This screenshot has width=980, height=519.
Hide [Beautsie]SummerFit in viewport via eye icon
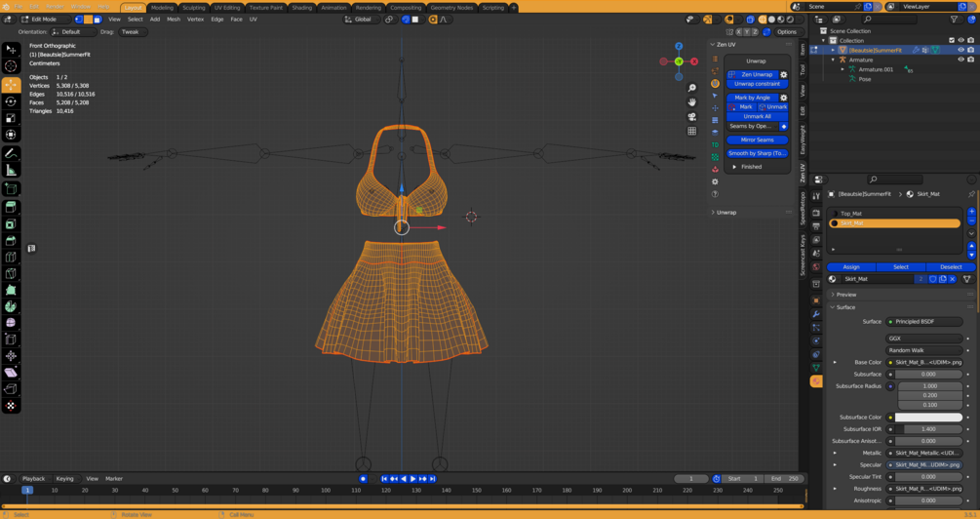(961, 50)
